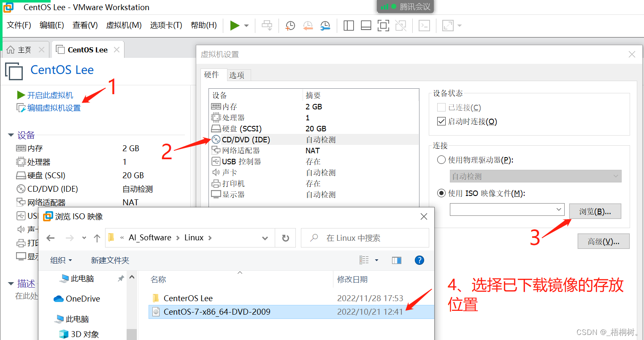Go back in the browse ISO dialog

(x=51, y=238)
